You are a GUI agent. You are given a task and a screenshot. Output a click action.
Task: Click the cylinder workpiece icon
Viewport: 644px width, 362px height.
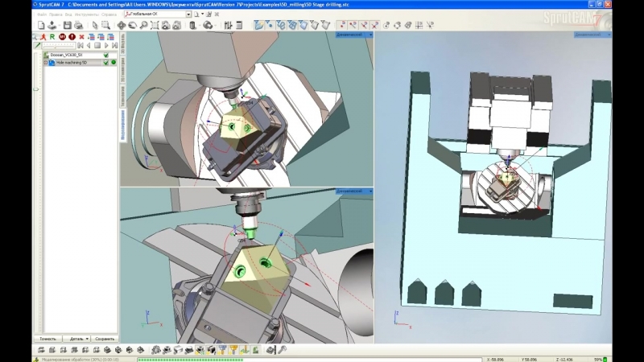[x=192, y=26]
